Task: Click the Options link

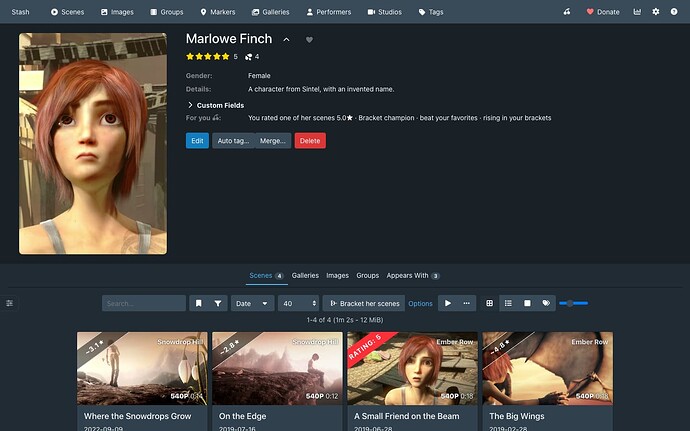Action: 420,303
